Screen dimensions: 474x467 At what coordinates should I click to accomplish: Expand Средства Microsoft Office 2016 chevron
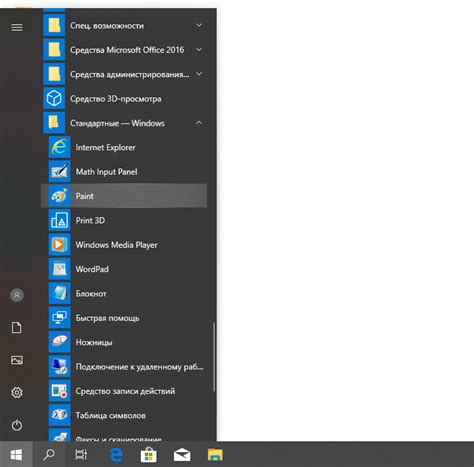199,50
